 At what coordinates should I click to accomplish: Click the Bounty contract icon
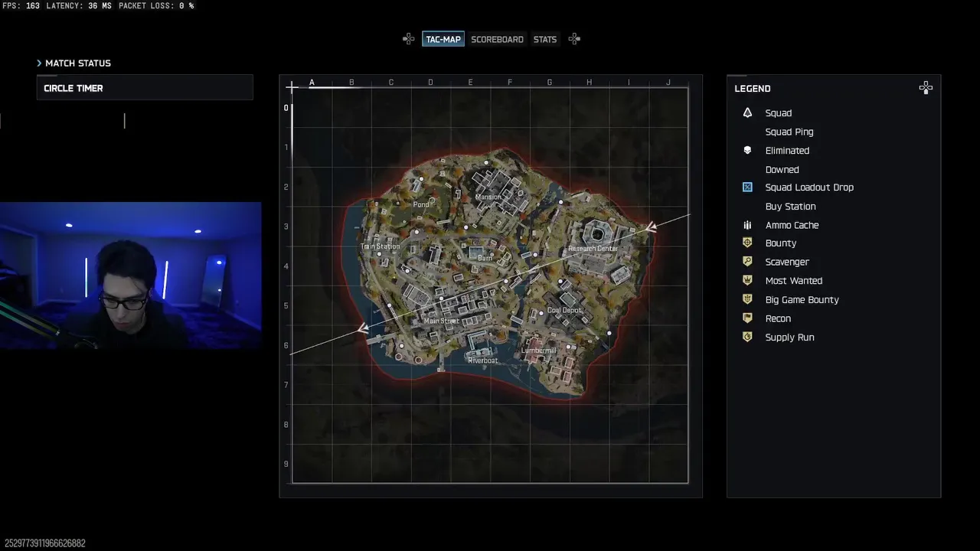coord(747,243)
